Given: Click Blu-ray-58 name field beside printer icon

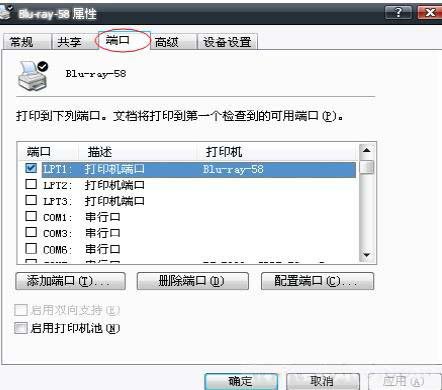Looking at the screenshot, I should [x=96, y=74].
